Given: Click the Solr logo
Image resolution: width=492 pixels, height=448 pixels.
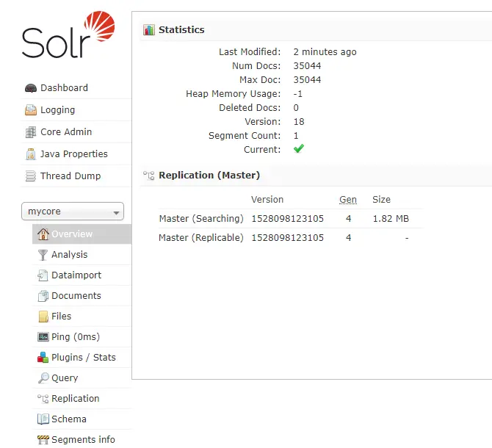Looking at the screenshot, I should click(68, 35).
